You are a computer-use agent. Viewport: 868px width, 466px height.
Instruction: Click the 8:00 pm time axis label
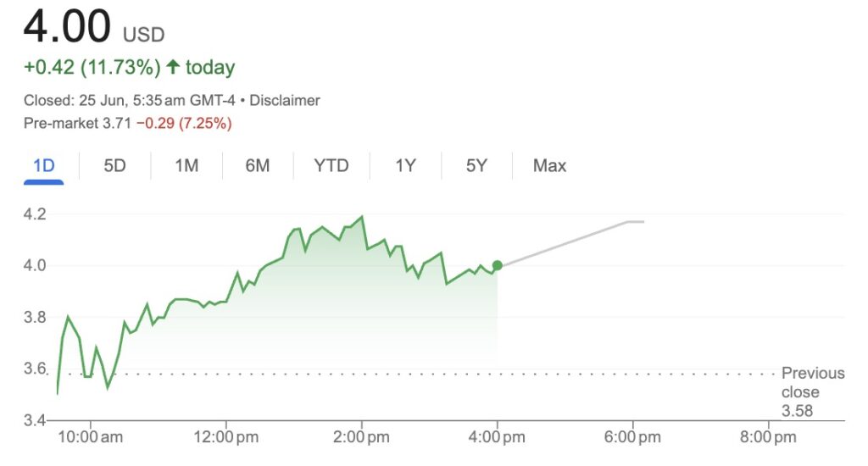pyautogui.click(x=768, y=437)
